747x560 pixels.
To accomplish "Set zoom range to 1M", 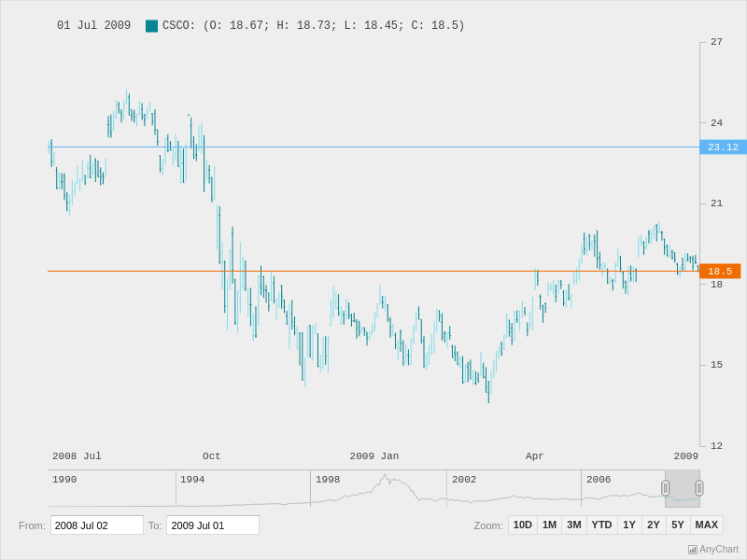I will pos(549,525).
